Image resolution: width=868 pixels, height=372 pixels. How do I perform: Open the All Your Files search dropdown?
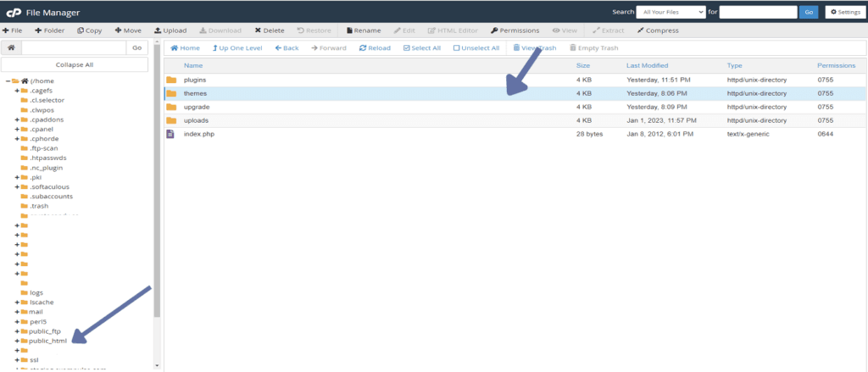[x=671, y=12]
